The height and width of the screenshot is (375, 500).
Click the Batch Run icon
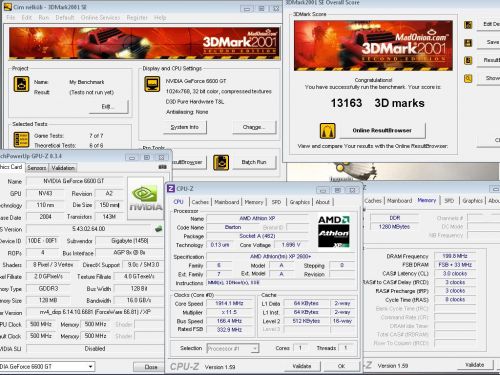click(221, 163)
